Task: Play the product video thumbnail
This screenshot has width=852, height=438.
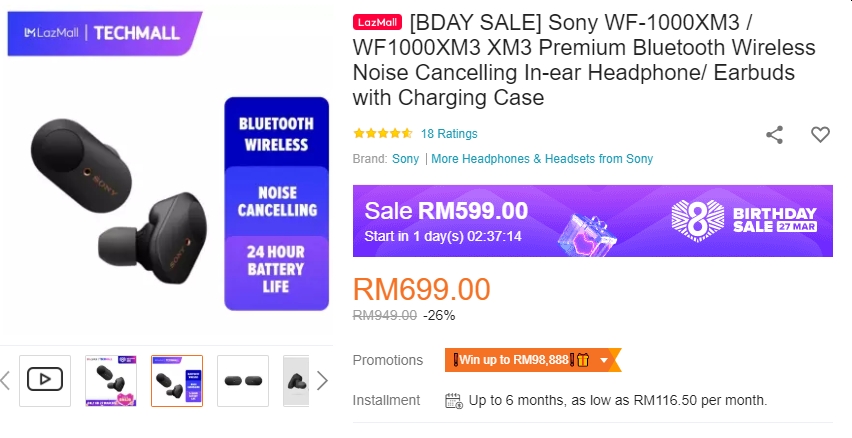Action: (45, 380)
